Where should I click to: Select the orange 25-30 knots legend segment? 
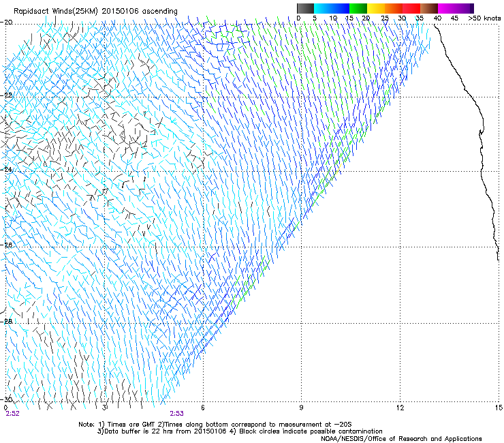394,8
